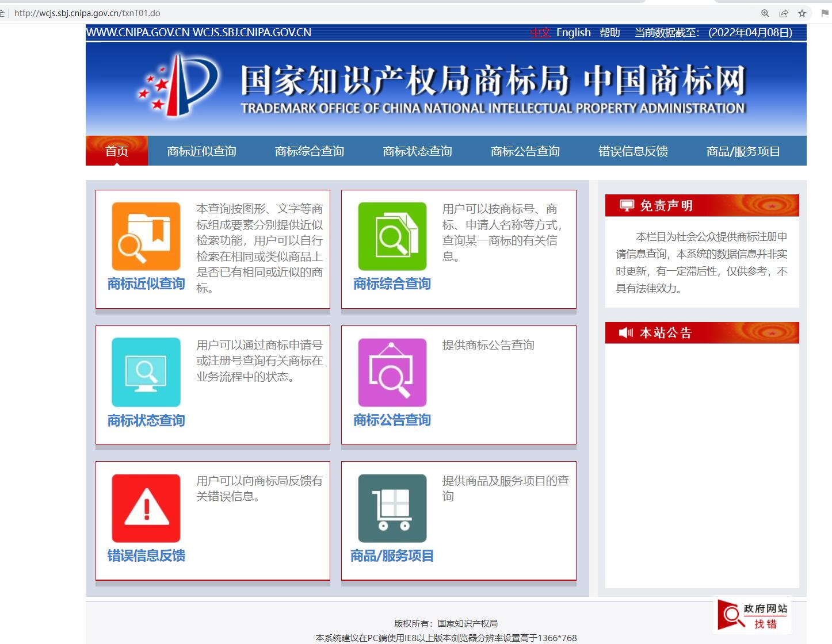Switch to the 首页 navigation tab
This screenshot has height=644, width=832.
pos(117,151)
